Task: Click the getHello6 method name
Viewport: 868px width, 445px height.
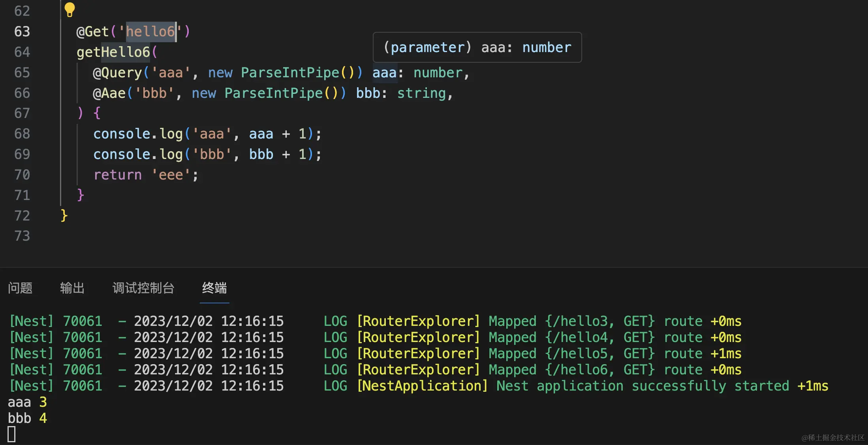Action: (113, 52)
